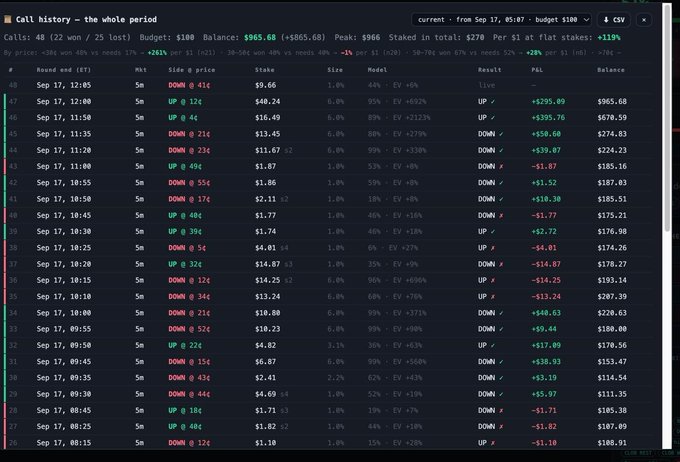Click 'UP @ 22¢' in the 09:50 row

pyautogui.click(x=185, y=346)
